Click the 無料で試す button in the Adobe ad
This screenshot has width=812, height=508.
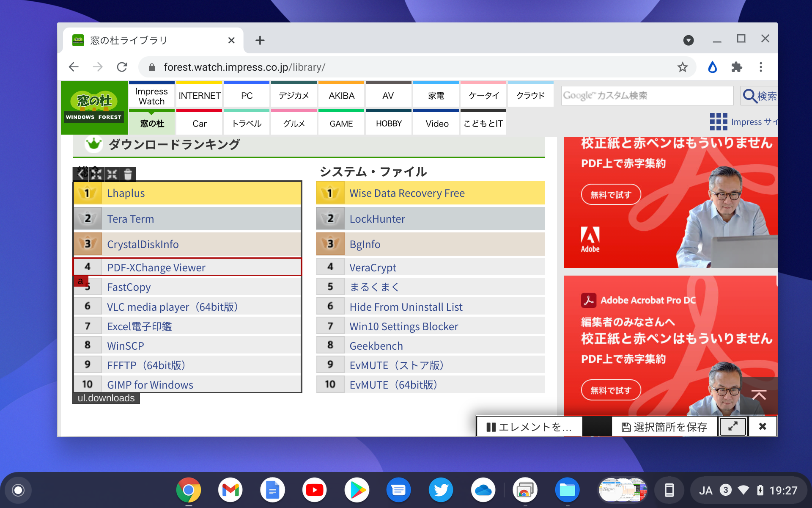[611, 194]
